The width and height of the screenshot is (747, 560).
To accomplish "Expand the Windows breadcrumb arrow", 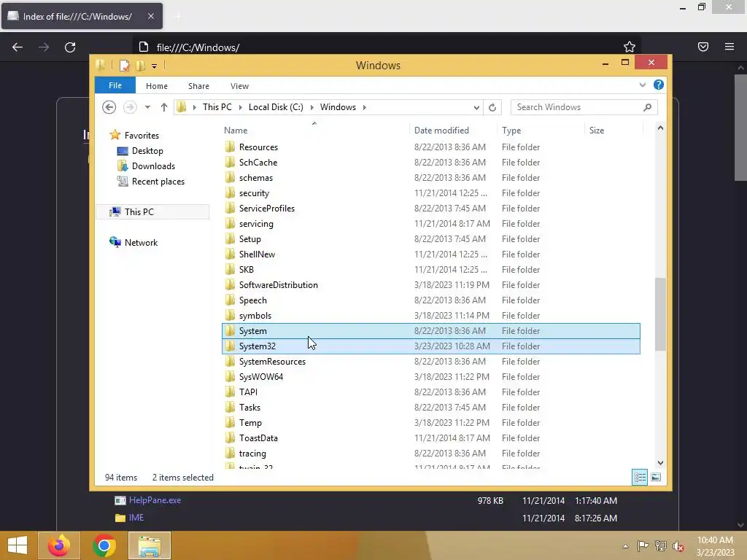I will 365,108.
